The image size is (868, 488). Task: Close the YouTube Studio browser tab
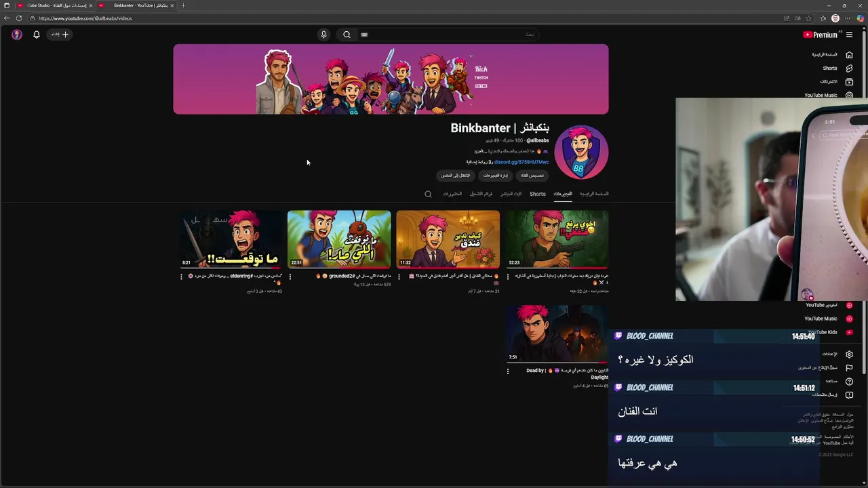click(91, 5)
